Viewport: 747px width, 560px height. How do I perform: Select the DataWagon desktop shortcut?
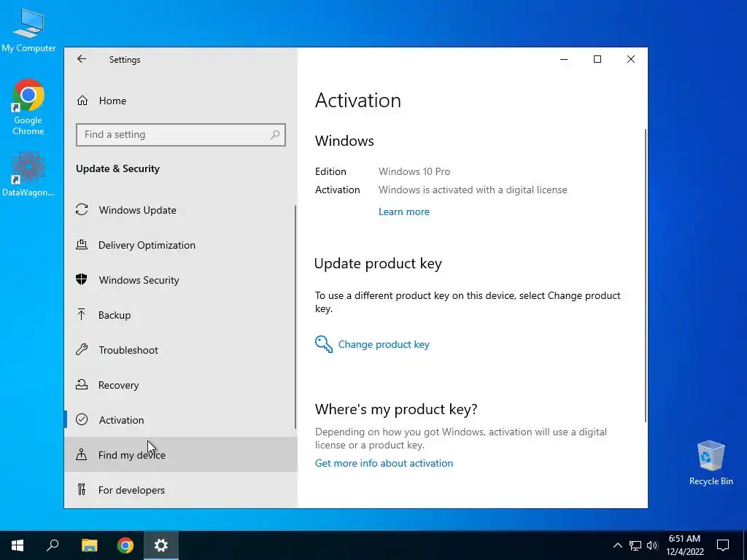point(28,174)
